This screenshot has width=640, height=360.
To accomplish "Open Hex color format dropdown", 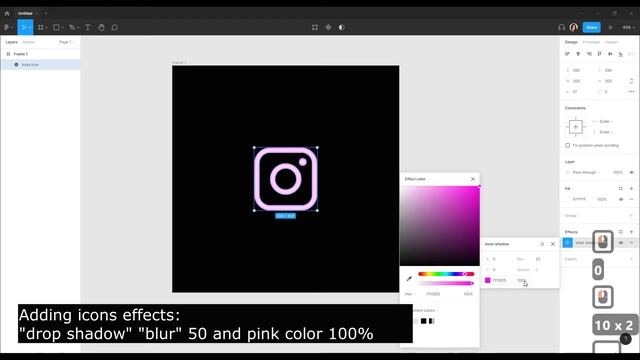I will [410, 294].
